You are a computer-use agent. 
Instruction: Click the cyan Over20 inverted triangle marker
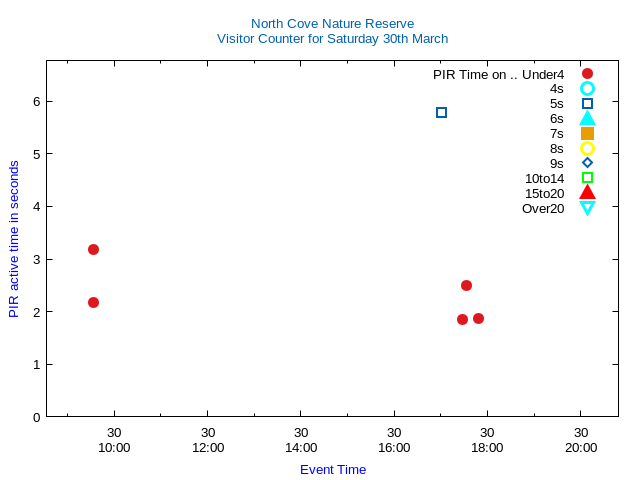[x=587, y=208]
